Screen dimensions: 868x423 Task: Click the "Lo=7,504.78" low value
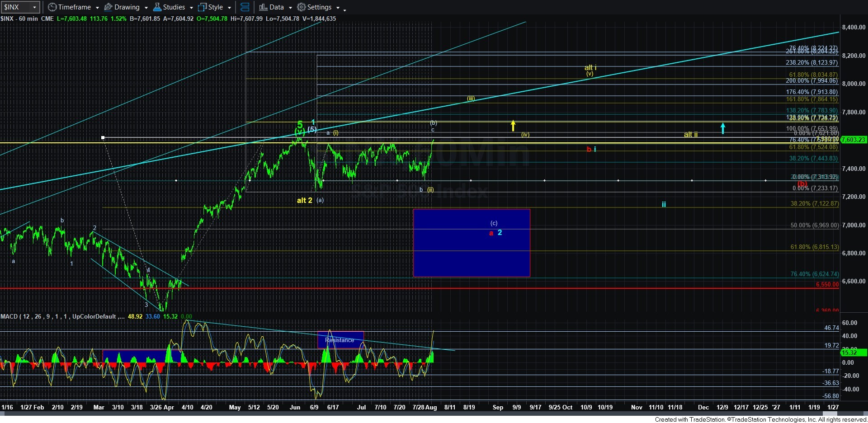point(282,19)
